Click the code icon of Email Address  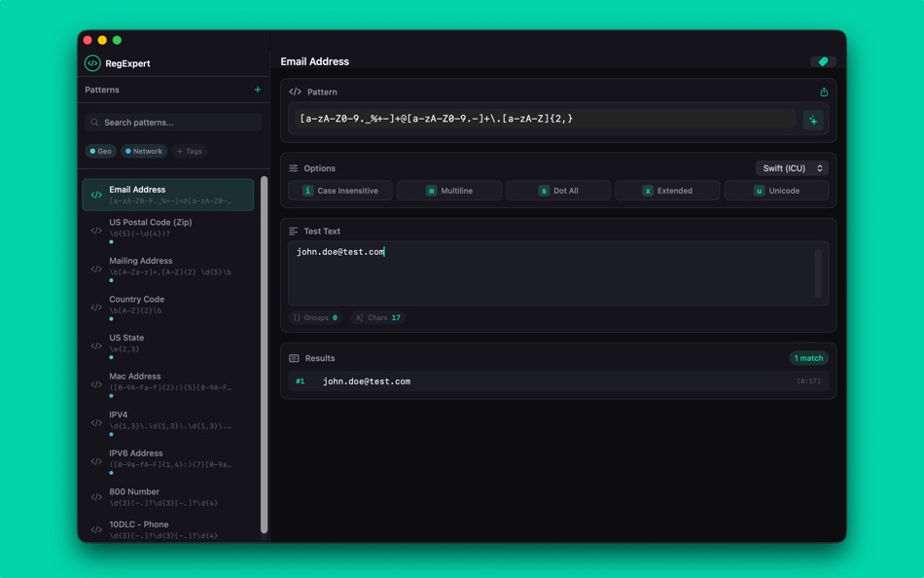coord(96,195)
